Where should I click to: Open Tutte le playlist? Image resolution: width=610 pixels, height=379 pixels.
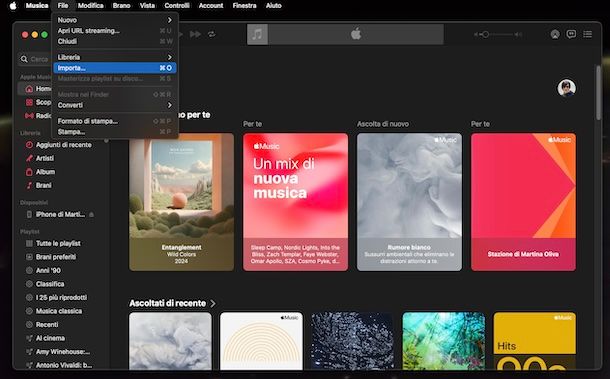[x=63, y=243]
